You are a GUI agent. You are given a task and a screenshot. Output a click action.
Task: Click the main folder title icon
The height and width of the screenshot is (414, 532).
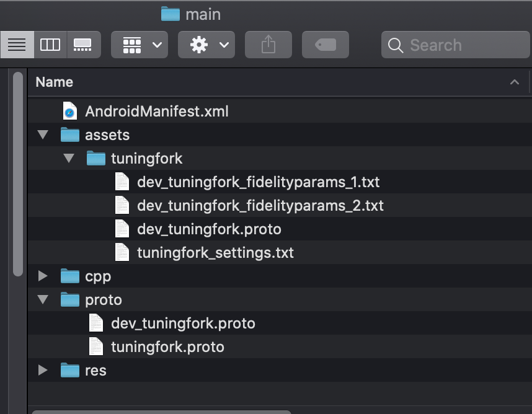(x=170, y=14)
